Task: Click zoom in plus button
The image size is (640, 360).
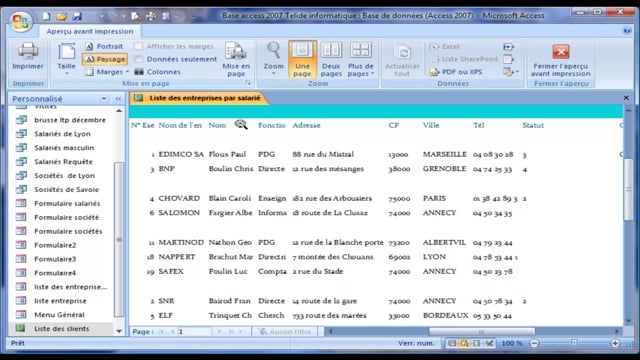Action: pyautogui.click(x=615, y=343)
